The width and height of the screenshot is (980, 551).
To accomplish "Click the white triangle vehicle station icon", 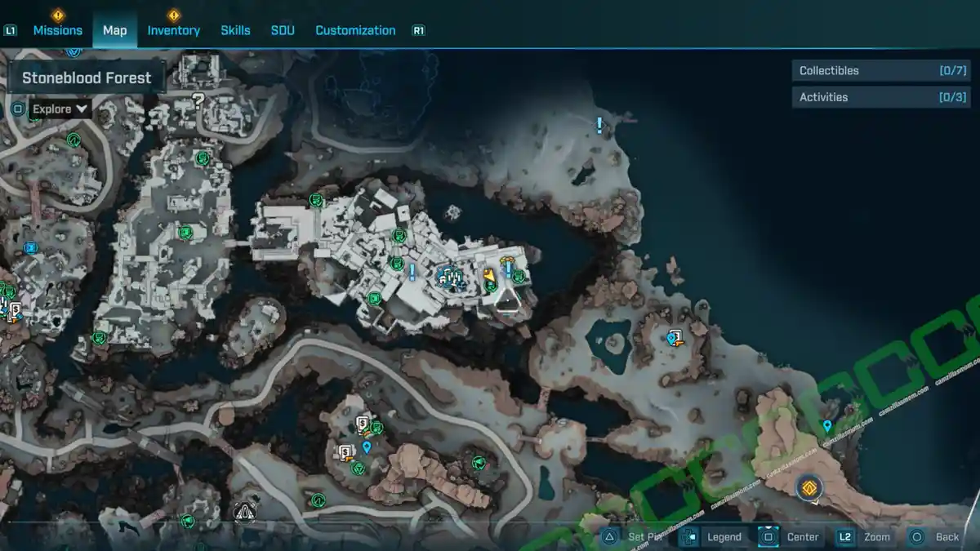I will (243, 512).
